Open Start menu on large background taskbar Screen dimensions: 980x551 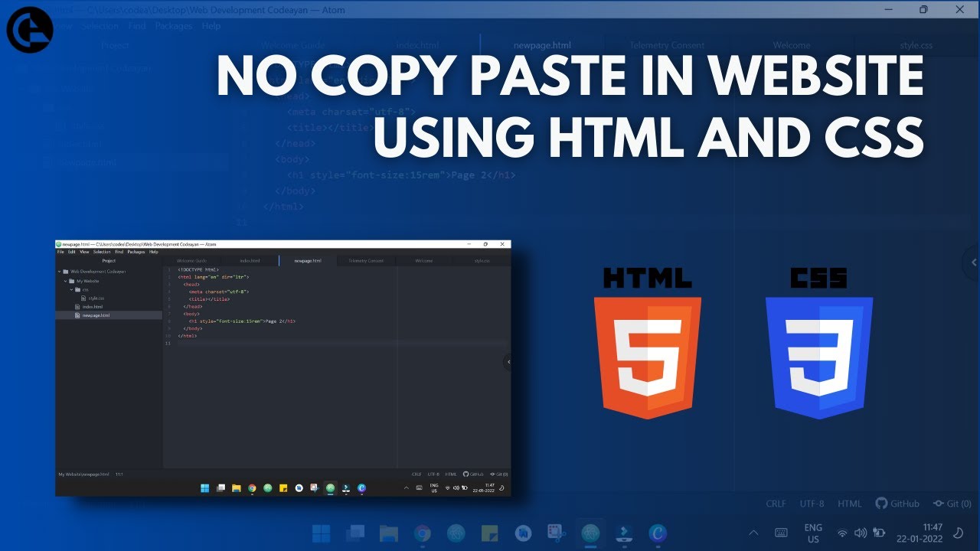(x=322, y=533)
